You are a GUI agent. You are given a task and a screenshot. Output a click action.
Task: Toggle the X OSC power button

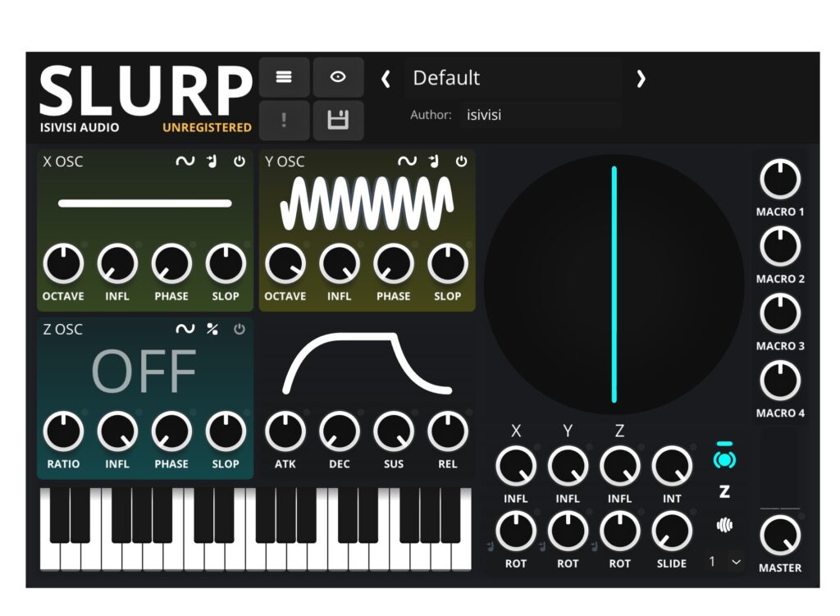pyautogui.click(x=239, y=162)
